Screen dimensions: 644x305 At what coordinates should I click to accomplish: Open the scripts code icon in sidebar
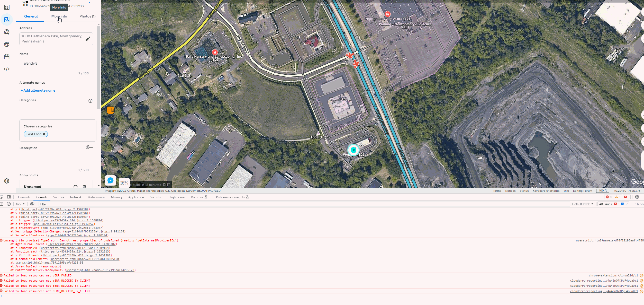click(7, 69)
